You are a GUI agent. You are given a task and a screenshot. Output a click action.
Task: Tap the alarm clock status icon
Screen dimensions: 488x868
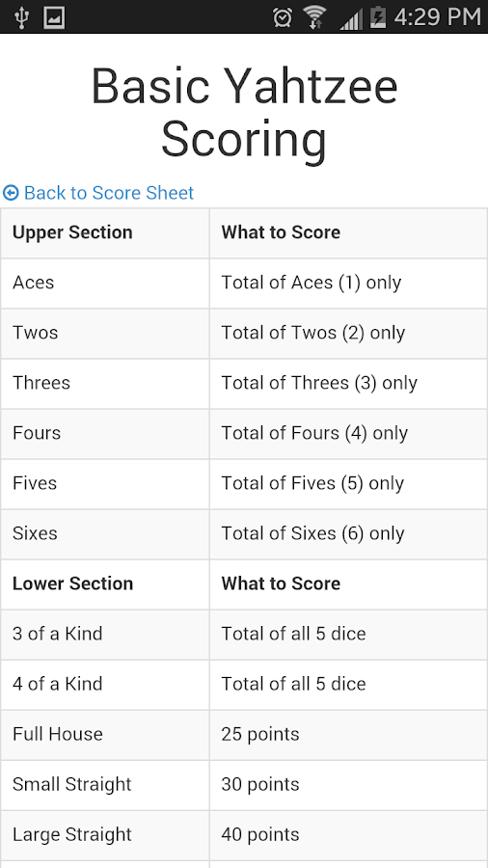[x=283, y=17]
